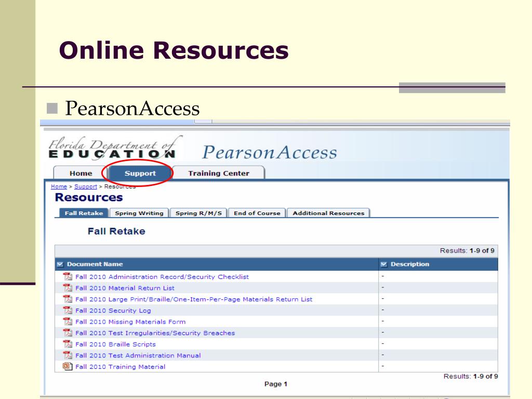Click PDF icon next to Braille Scripts
The height and width of the screenshot is (399, 532).
point(68,344)
